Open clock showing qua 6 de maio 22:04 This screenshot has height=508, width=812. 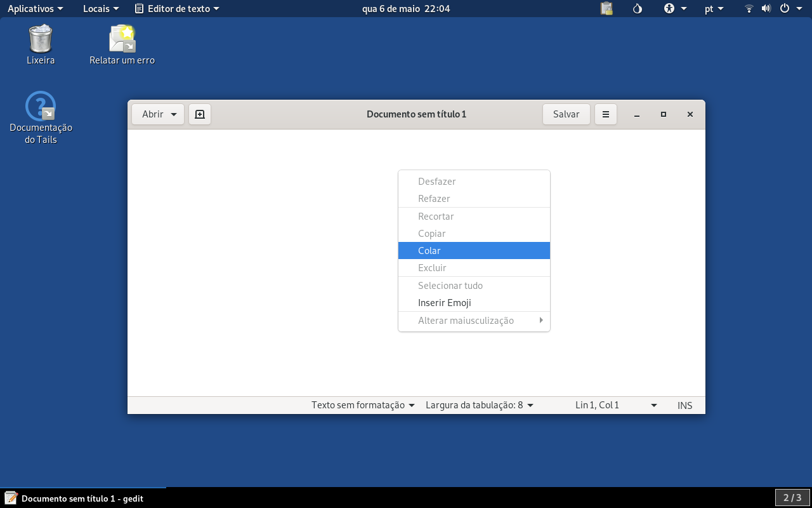tap(406, 9)
